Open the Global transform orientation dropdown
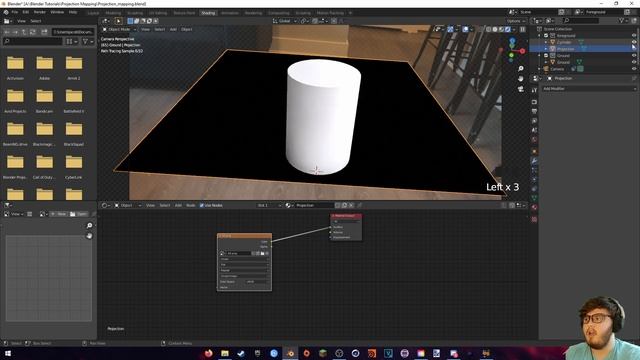Viewport: 640px width, 360px height. (x=284, y=21)
